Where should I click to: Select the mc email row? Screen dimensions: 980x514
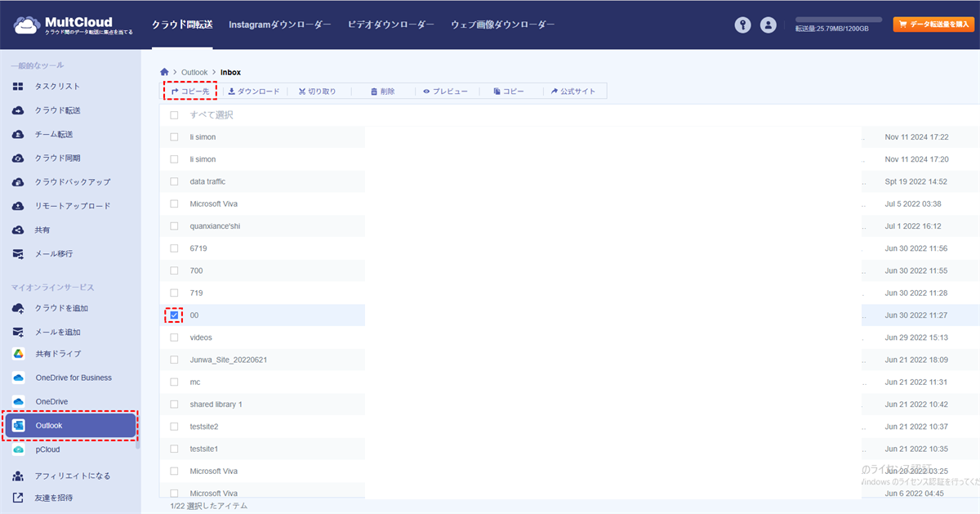tap(570, 382)
